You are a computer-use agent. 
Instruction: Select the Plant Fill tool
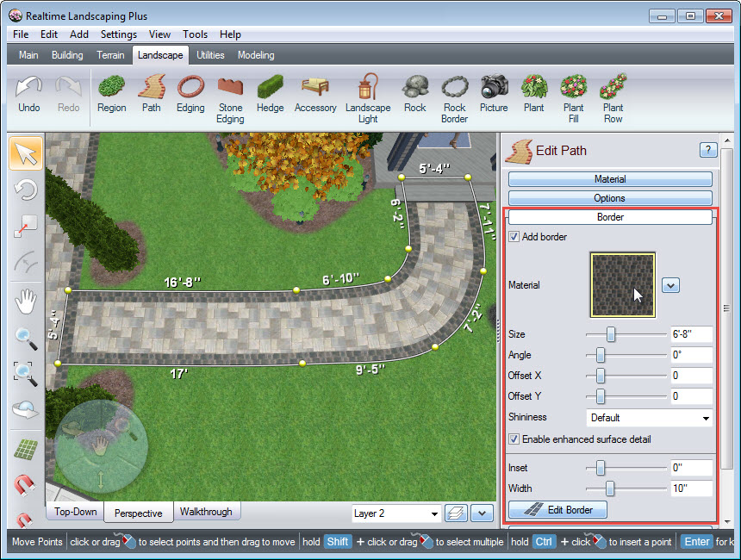(x=573, y=99)
